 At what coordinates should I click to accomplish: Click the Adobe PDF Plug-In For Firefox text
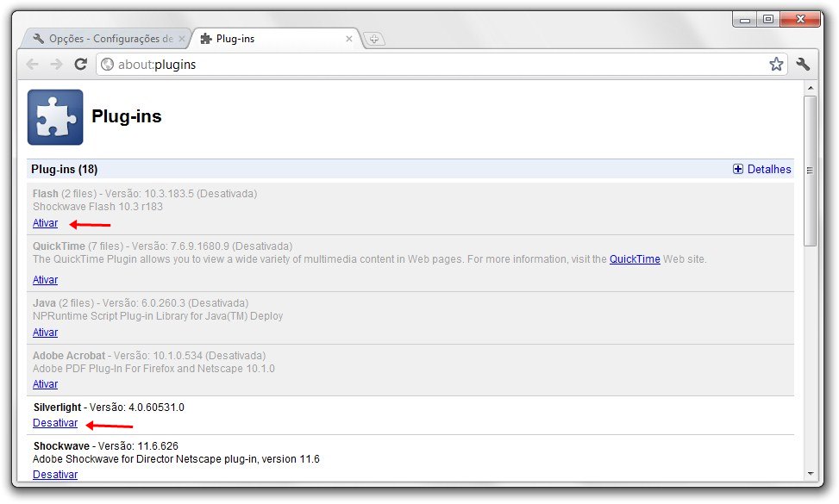click(x=153, y=369)
